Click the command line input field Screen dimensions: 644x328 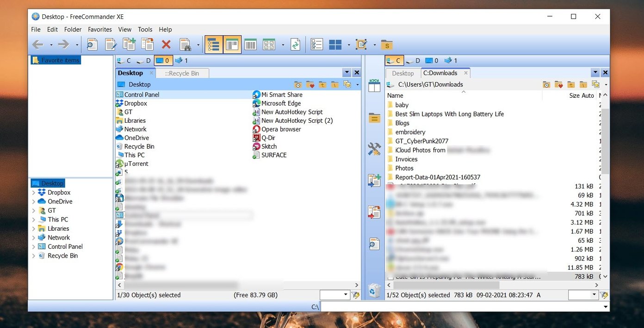[464, 307]
